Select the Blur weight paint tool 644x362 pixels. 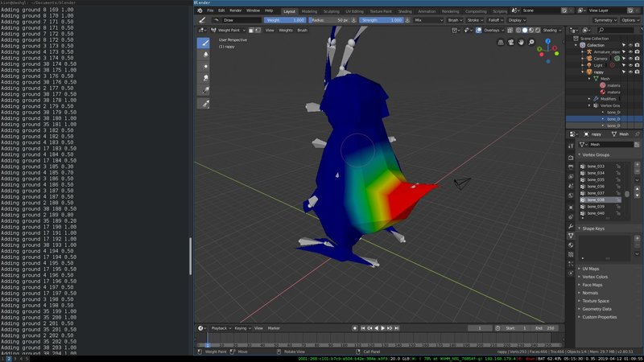point(204,55)
